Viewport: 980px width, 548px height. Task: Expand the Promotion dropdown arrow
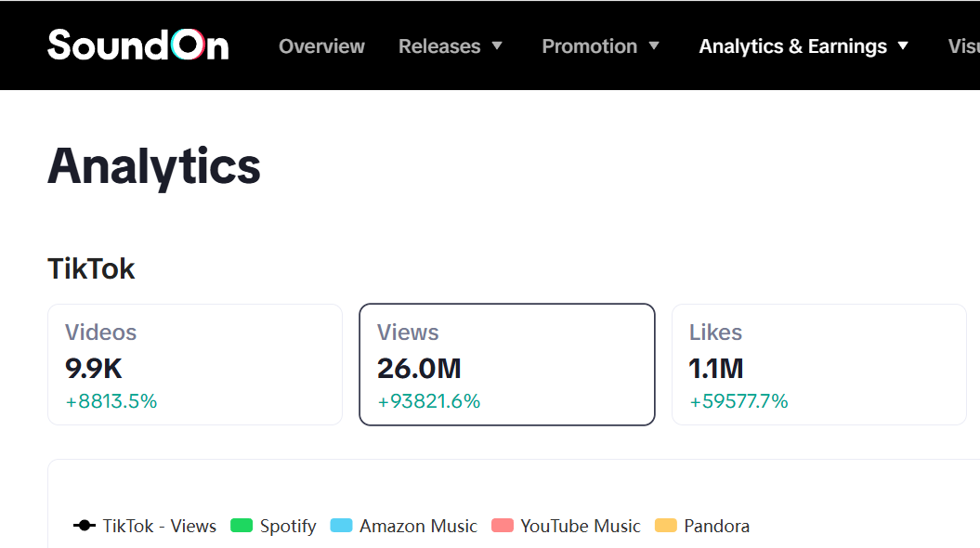point(654,46)
